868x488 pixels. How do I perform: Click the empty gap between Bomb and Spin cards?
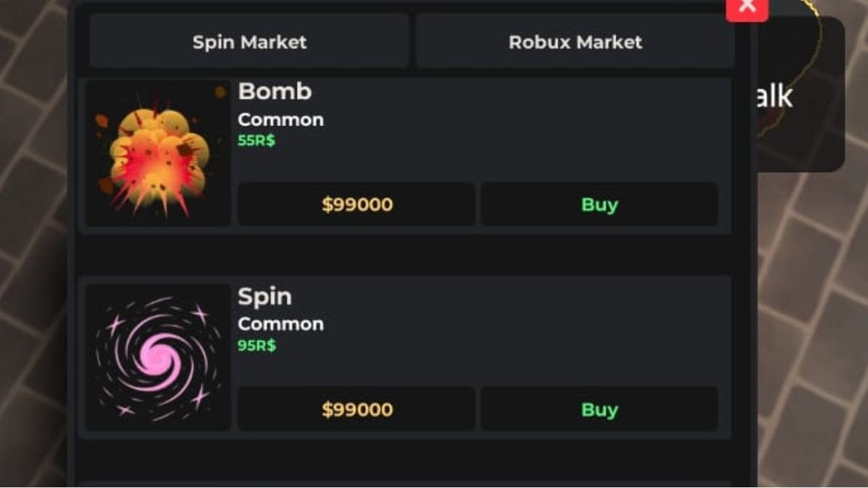[x=405, y=255]
